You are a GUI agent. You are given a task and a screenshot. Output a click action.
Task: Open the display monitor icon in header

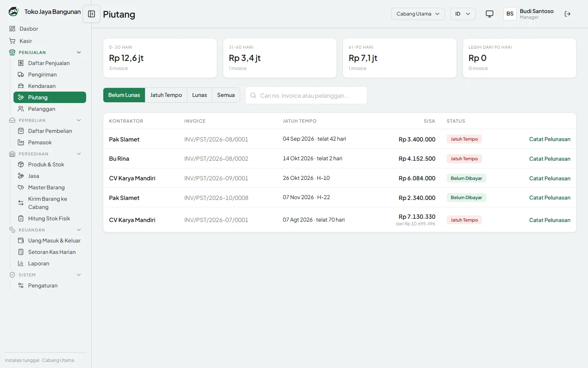click(x=490, y=14)
